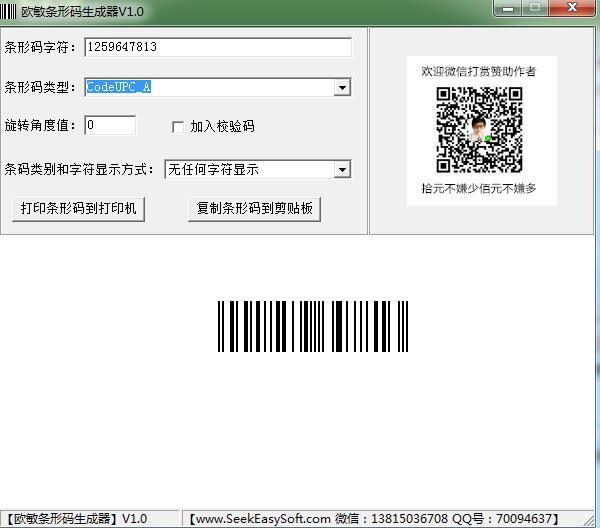Click the WeChat donation QR code

480,130
